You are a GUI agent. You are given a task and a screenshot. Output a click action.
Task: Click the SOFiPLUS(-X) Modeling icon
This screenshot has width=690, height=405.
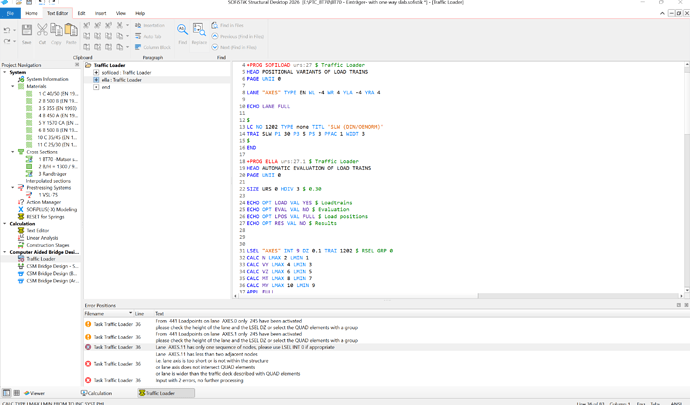(x=21, y=210)
